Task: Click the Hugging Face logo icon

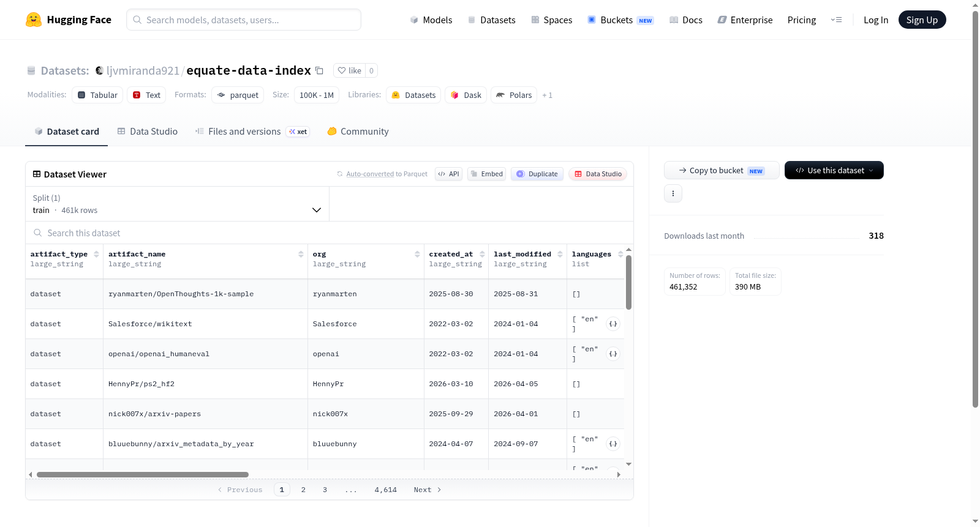Action: point(33,20)
